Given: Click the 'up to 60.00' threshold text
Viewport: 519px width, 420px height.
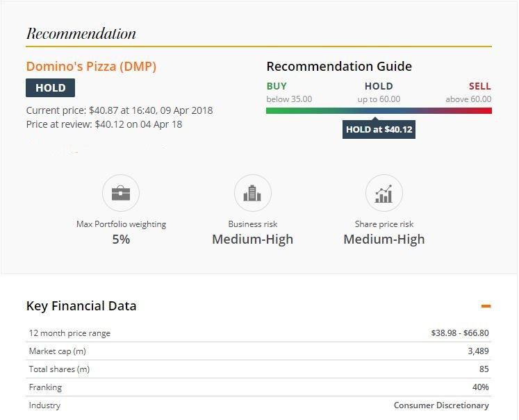Looking at the screenshot, I should [379, 99].
